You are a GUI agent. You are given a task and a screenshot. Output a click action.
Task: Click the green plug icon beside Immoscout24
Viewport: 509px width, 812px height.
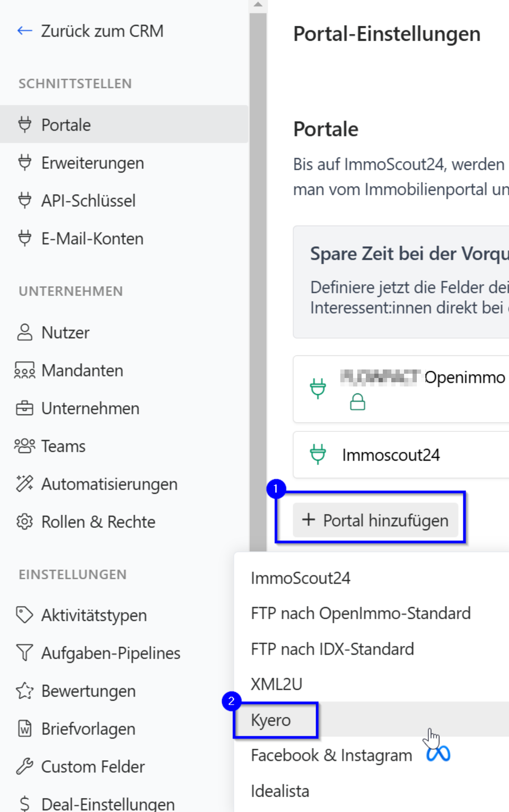click(318, 454)
